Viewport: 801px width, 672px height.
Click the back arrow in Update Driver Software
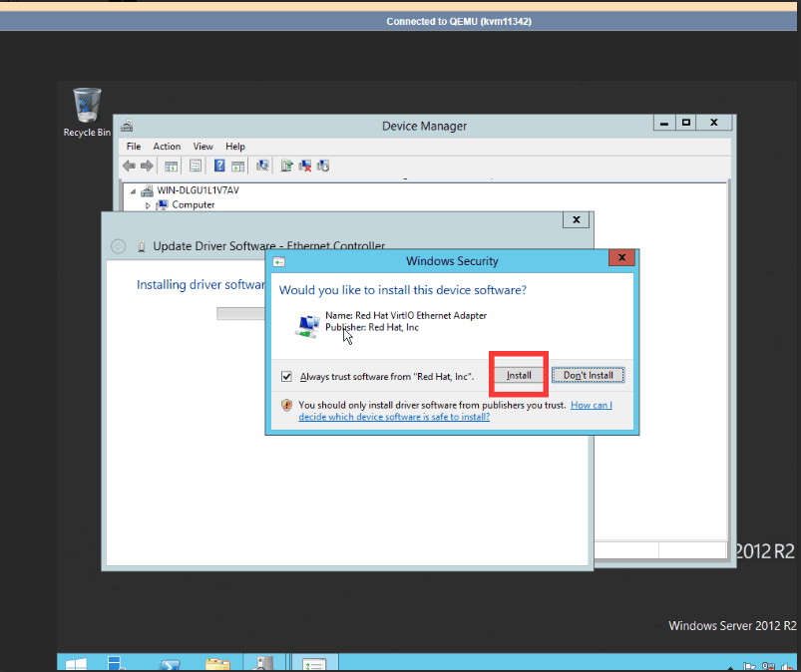coord(118,246)
